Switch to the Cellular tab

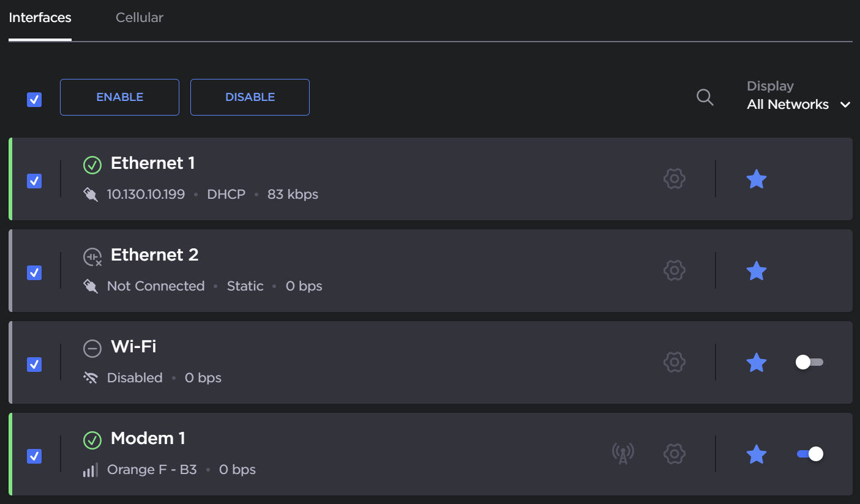140,18
